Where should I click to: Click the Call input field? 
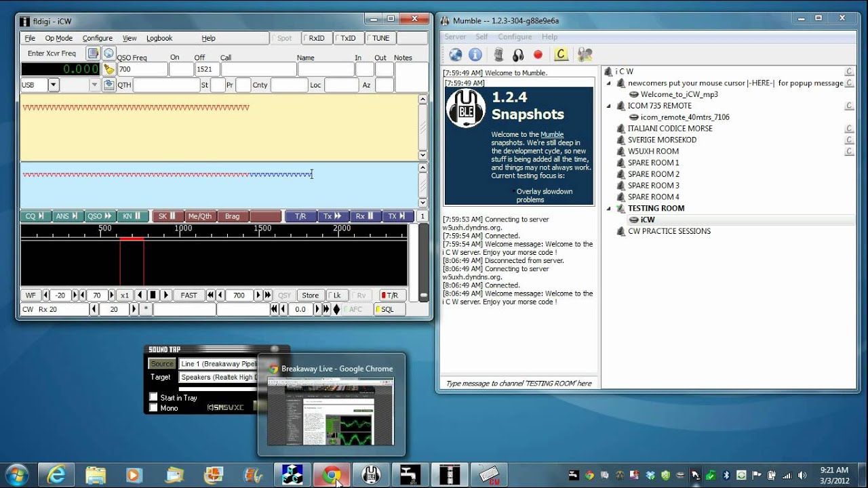click(x=258, y=69)
